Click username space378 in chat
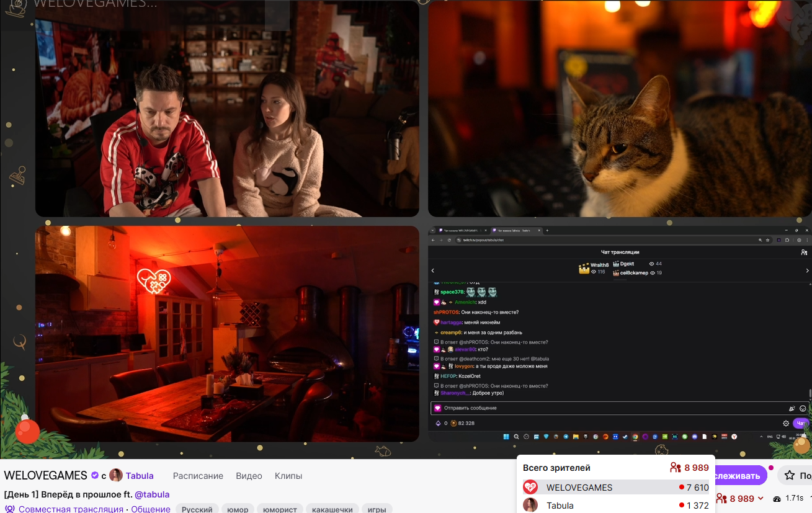The width and height of the screenshot is (812, 513). click(x=451, y=292)
